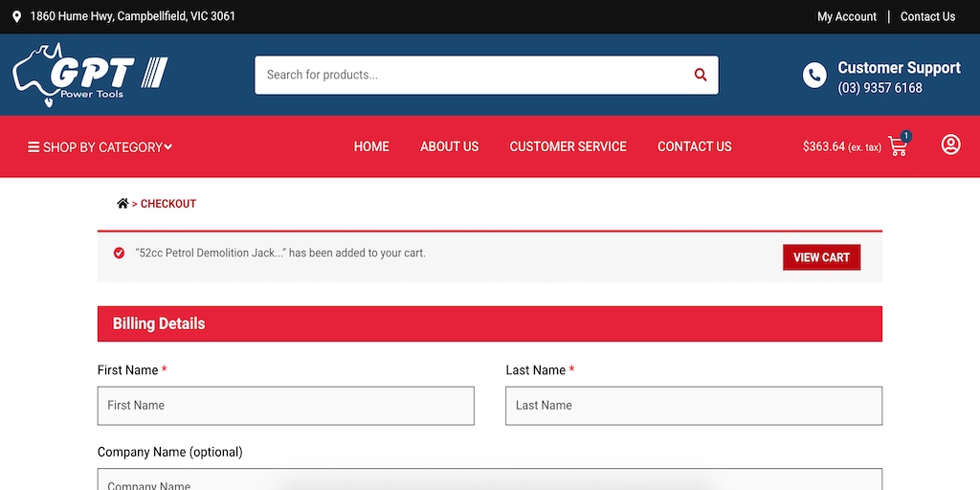This screenshot has height=490, width=980.
Task: Focus the First Name input field
Action: pyautogui.click(x=285, y=406)
